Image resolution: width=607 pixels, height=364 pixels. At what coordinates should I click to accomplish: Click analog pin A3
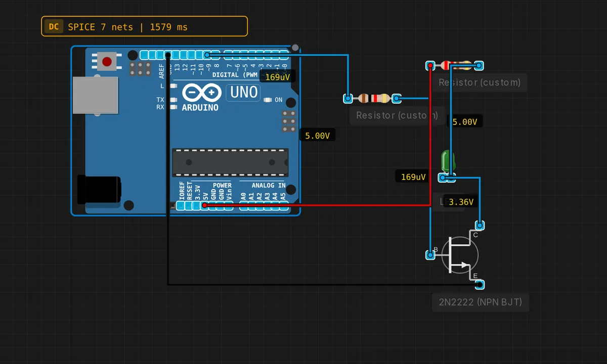click(x=268, y=205)
